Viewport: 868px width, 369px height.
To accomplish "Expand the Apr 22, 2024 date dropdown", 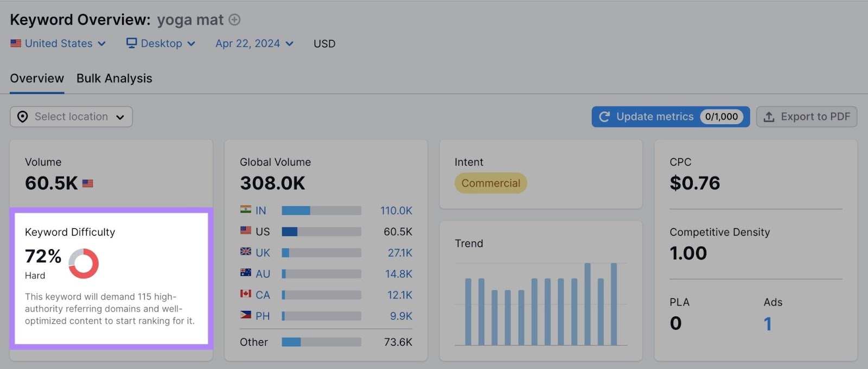I will point(254,43).
